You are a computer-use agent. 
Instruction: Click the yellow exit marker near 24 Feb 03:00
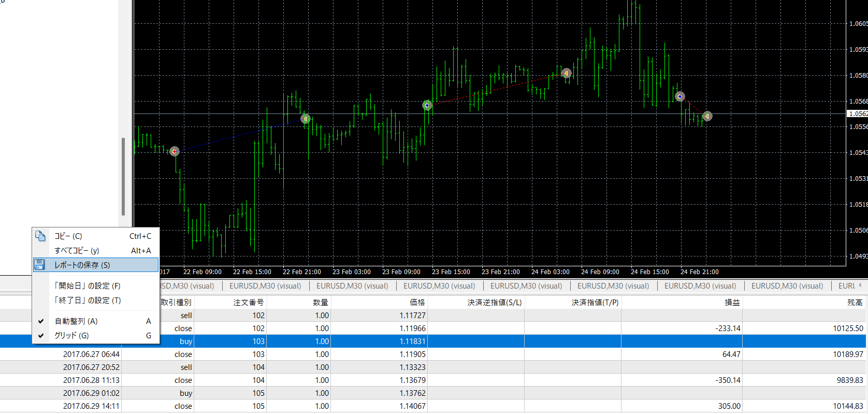[x=566, y=73]
